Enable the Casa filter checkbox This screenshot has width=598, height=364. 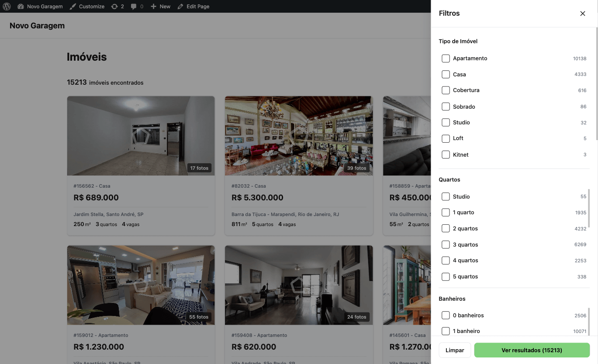(446, 74)
